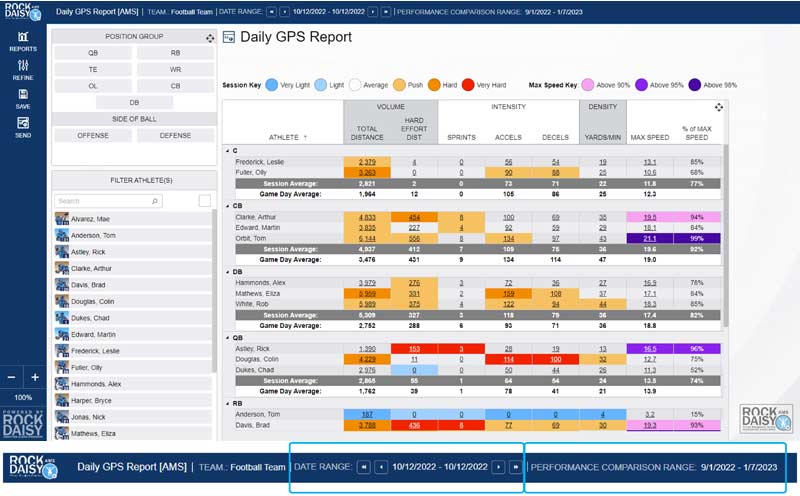
Task: Tick the checkbox next to the athlete search
Action: click(x=205, y=201)
